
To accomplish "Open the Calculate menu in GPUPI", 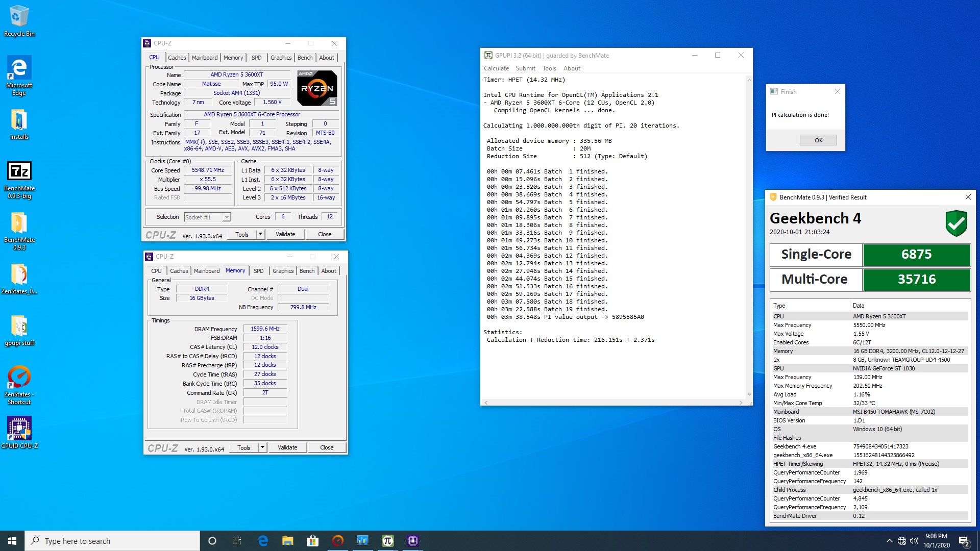I will [x=496, y=68].
